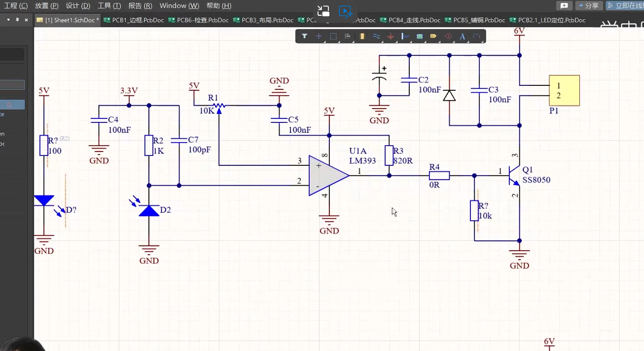Image resolution: width=644 pixels, height=351 pixels.
Task: Switch to PCB1_边框.PcbDoc tab
Action: [132, 20]
